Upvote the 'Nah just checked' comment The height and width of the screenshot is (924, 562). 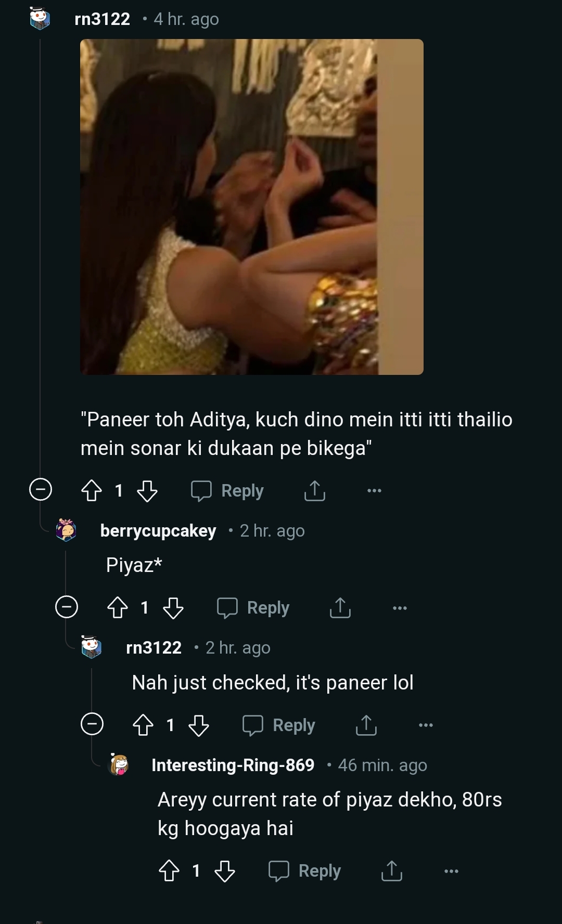pyautogui.click(x=143, y=725)
